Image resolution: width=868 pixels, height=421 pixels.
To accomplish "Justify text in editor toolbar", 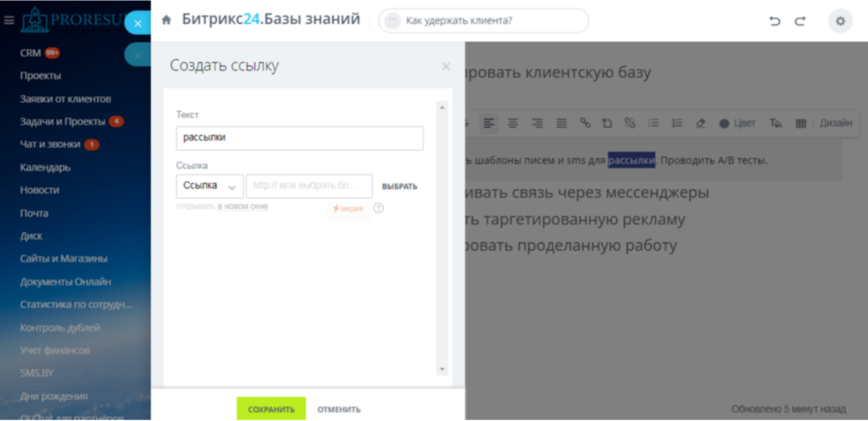I will [x=561, y=124].
